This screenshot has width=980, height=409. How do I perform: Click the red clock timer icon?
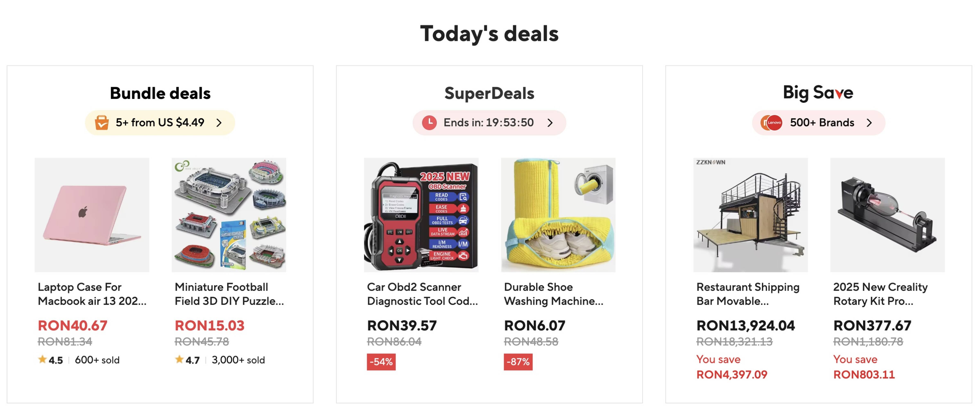coord(429,122)
